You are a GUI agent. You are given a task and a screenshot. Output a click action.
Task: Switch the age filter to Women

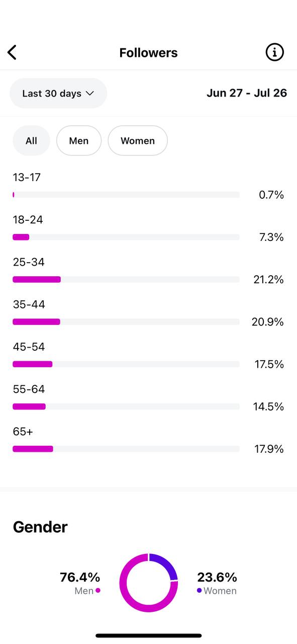(138, 141)
